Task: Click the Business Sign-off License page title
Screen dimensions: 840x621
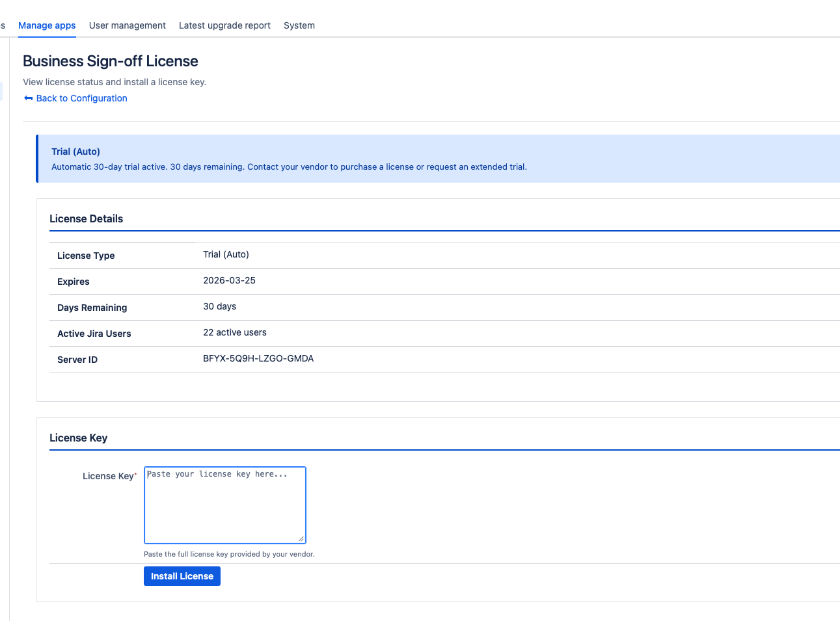Action: [110, 60]
